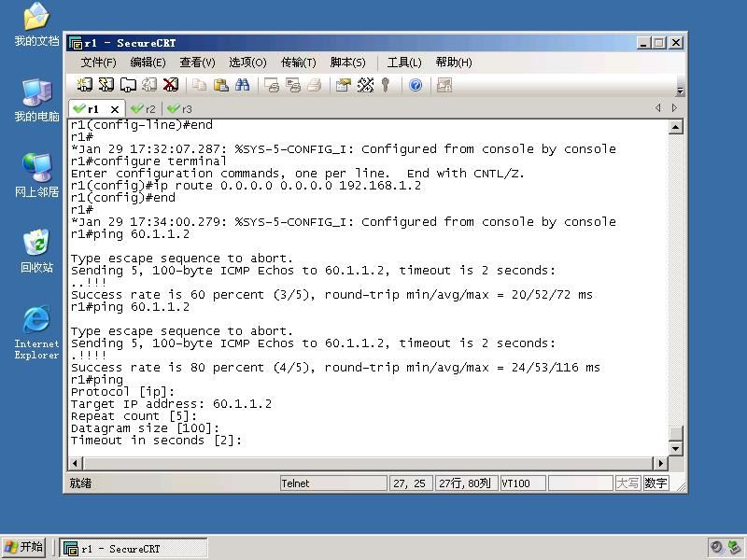Click the tab scroll left arrow

pos(658,108)
